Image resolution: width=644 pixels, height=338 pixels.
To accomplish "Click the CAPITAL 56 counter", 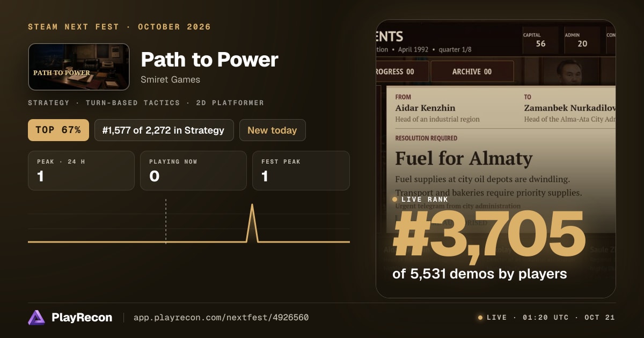I will pos(540,40).
